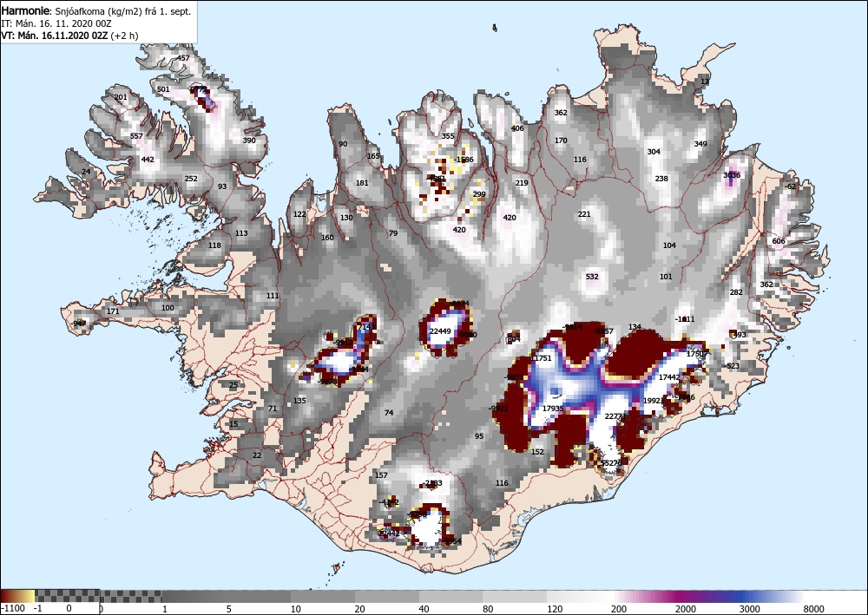868x615 pixels.
Task: Click the map value 13 in the northeast
Action: [x=705, y=82]
